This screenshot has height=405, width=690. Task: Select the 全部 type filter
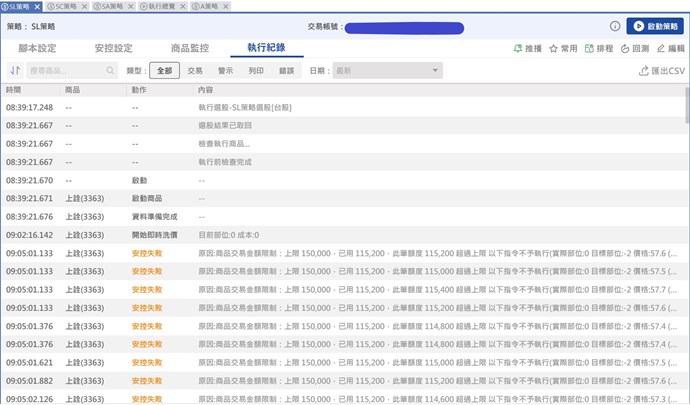pos(164,70)
